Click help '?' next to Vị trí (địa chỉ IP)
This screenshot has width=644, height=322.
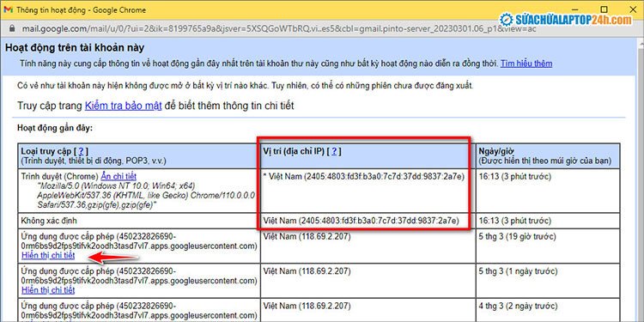click(334, 151)
